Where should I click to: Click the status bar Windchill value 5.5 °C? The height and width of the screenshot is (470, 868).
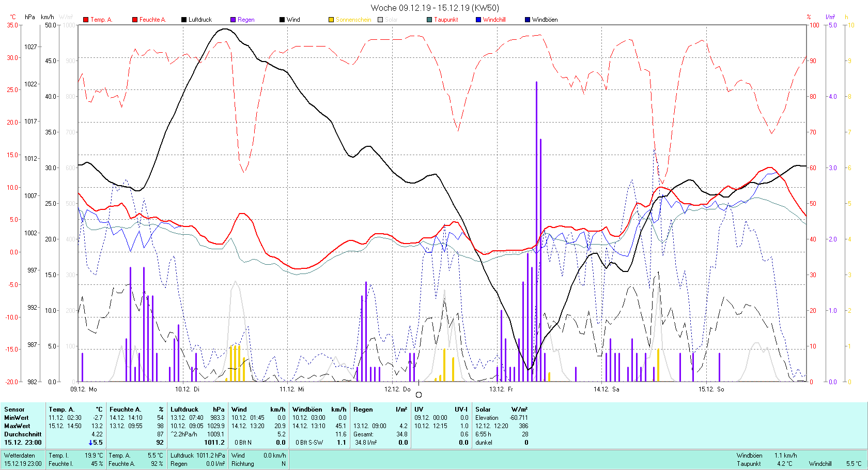(854, 464)
